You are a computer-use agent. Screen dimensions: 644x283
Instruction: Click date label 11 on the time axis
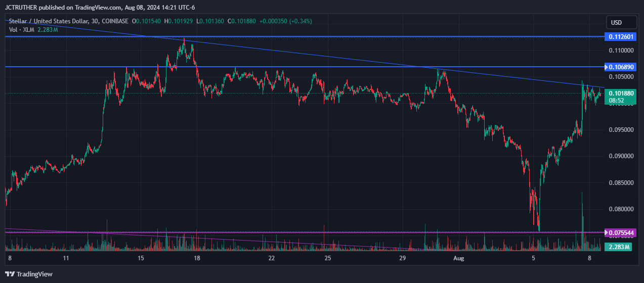[66, 258]
